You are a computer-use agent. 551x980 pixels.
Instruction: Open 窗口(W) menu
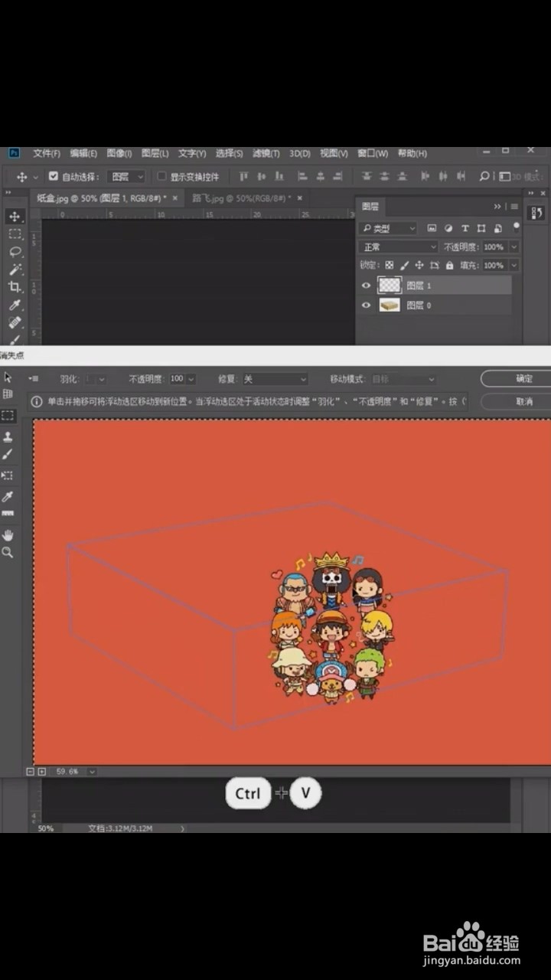tap(373, 153)
